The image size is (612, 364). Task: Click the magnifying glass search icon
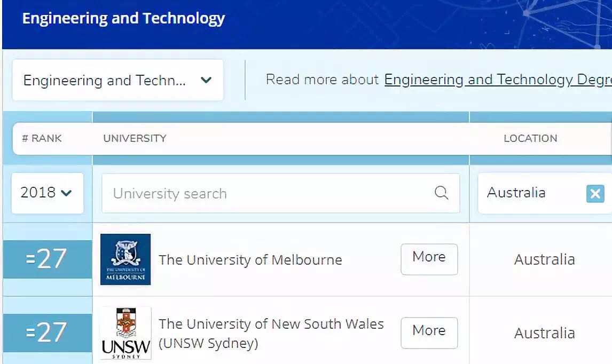[x=441, y=193]
